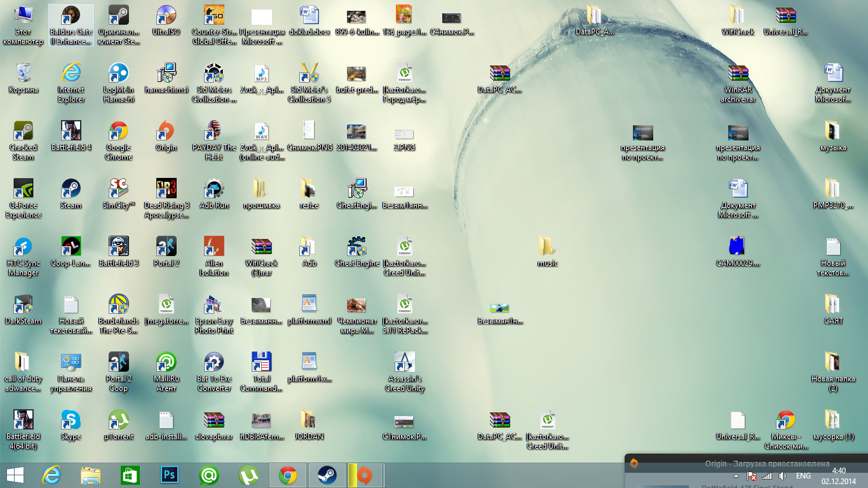This screenshot has height=488, width=868.
Task: Select the Снимок.PNG image file
Action: tap(309, 136)
